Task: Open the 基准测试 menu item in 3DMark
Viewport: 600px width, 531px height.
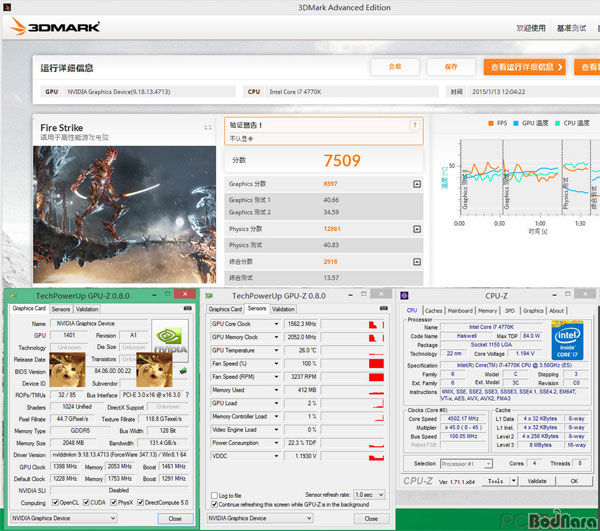Action: (571, 28)
